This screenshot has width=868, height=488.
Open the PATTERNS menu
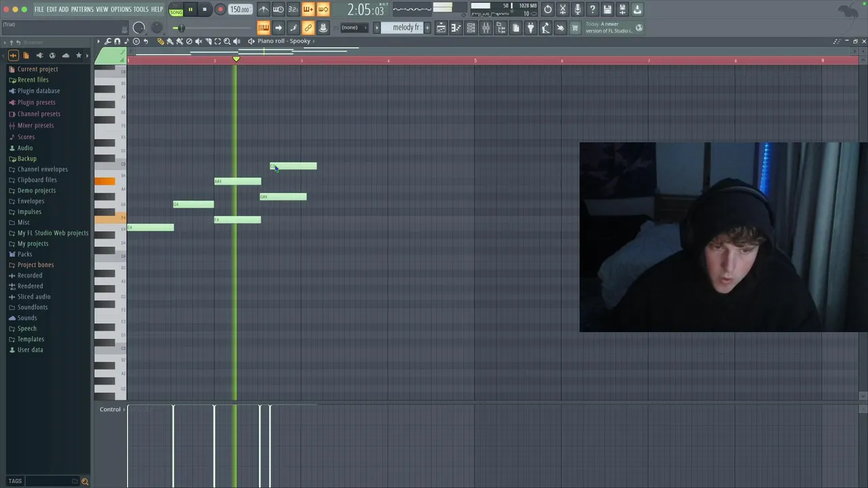82,9
